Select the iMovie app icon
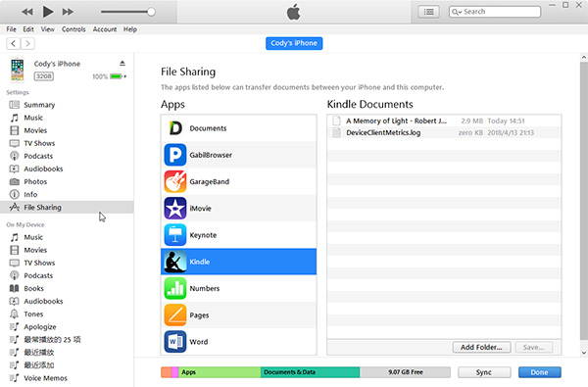The width and height of the screenshot is (588, 387). [175, 208]
